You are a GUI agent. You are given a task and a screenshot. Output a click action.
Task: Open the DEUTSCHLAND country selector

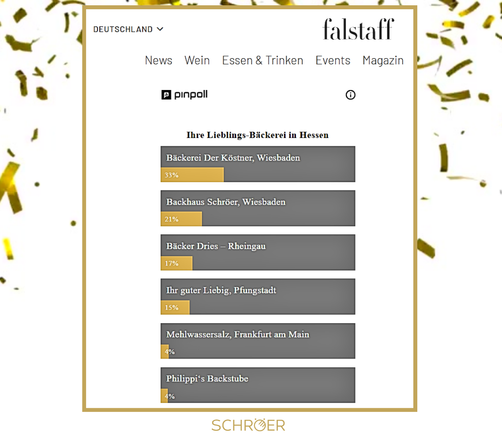pos(128,30)
